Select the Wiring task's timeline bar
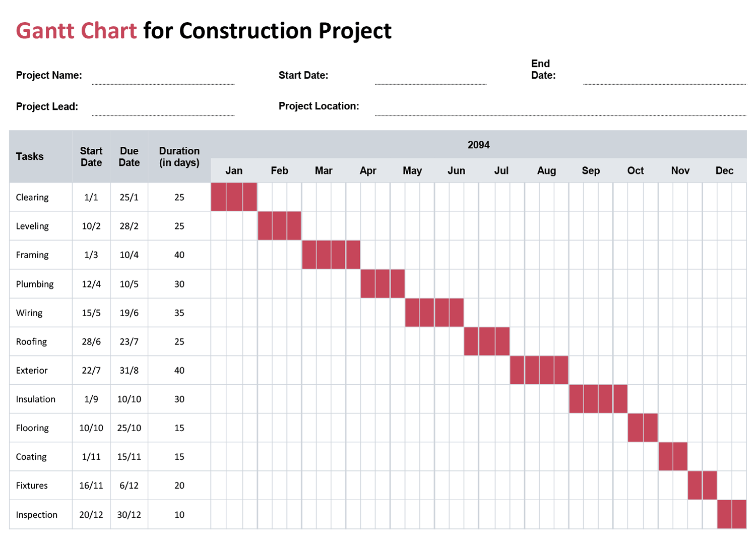 click(x=434, y=313)
